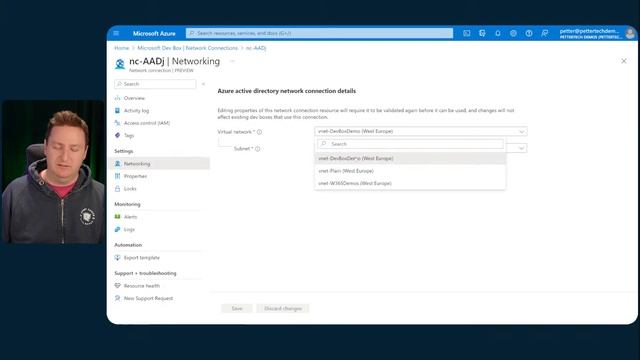The width and height of the screenshot is (640, 360).
Task: Click the Logs icon under Monitoring
Action: [x=118, y=229]
